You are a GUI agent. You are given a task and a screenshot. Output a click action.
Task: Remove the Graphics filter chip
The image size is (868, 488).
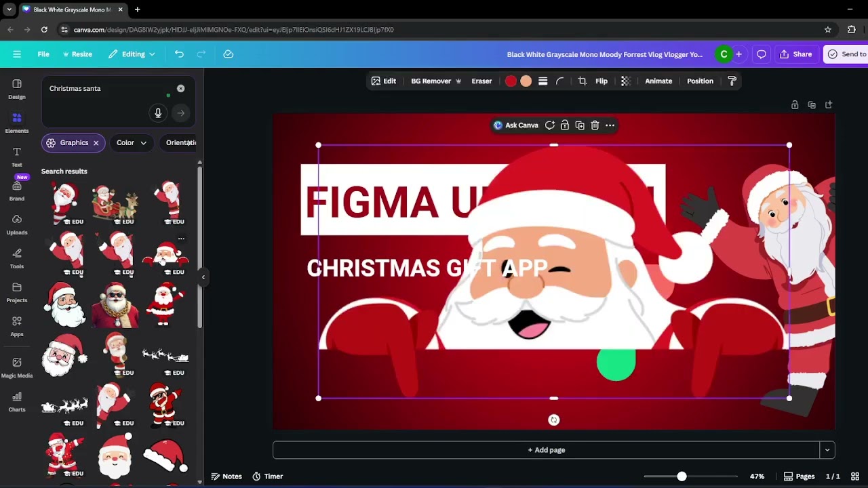[96, 143]
